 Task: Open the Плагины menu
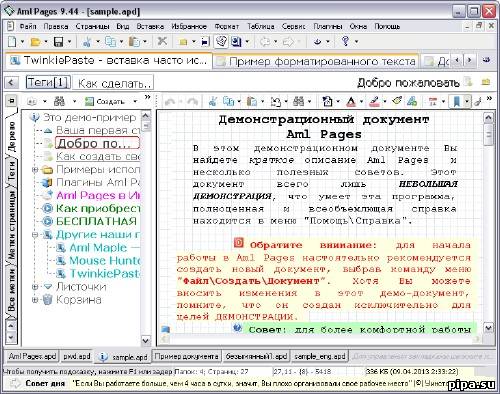click(328, 26)
